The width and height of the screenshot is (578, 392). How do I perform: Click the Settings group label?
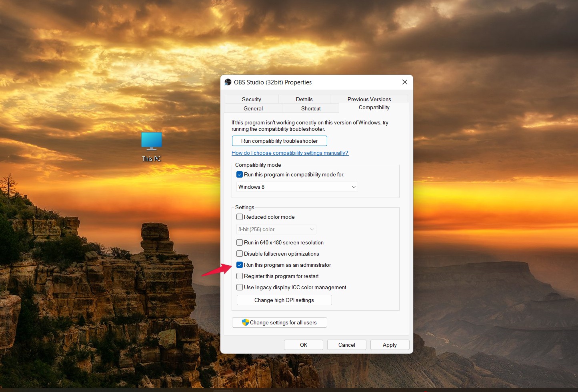tap(245, 207)
